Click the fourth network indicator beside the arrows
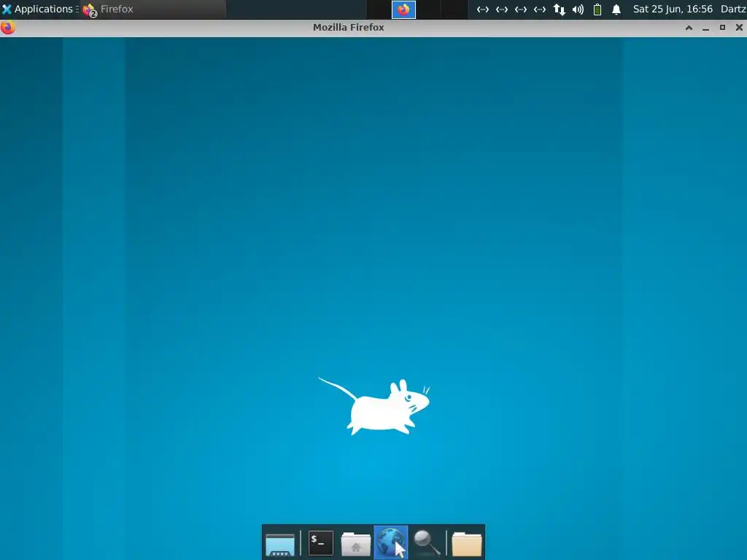The width and height of the screenshot is (747, 560). click(x=540, y=9)
